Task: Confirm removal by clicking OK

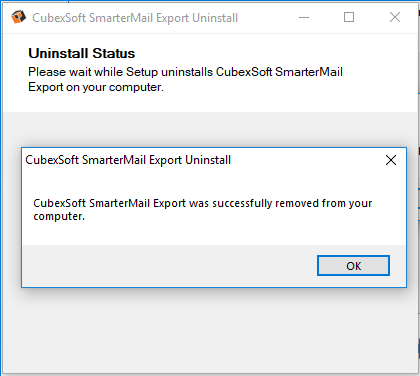Action: 353,266
